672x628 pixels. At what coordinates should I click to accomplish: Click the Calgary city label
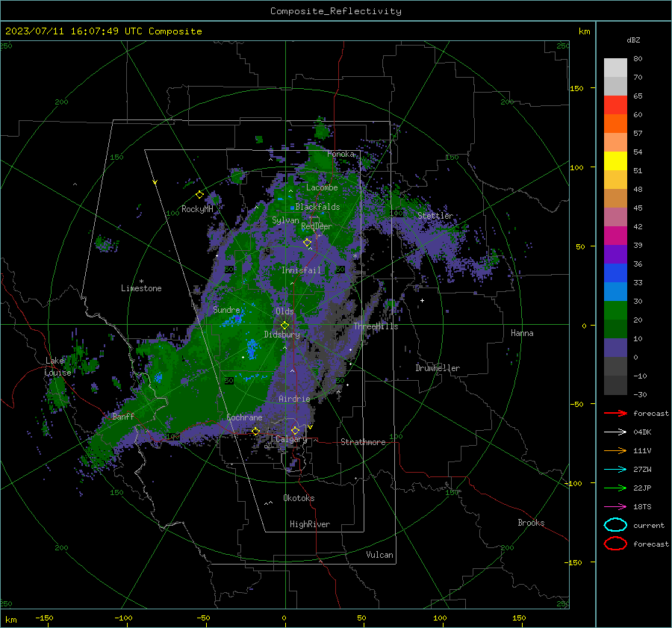click(x=291, y=439)
